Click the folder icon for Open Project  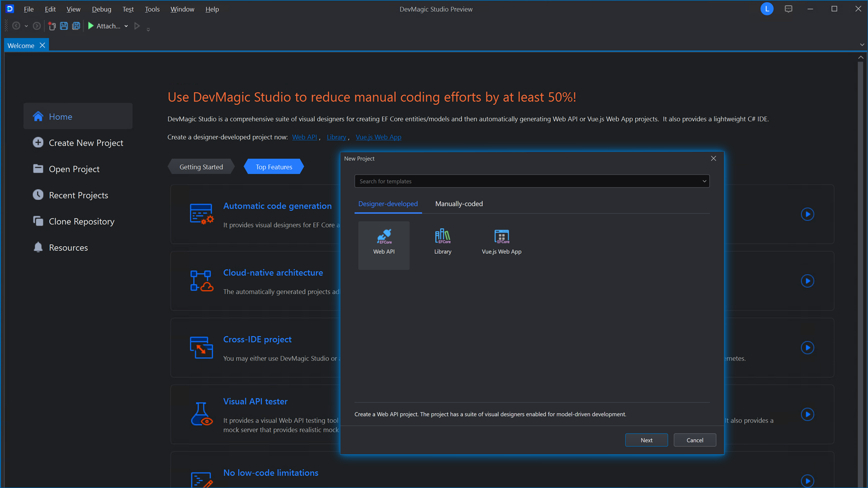click(x=38, y=169)
